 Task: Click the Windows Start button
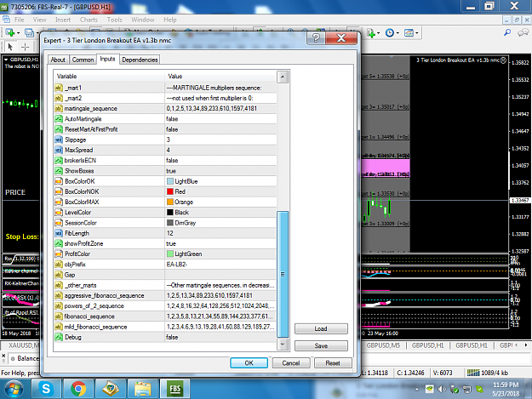14,389
